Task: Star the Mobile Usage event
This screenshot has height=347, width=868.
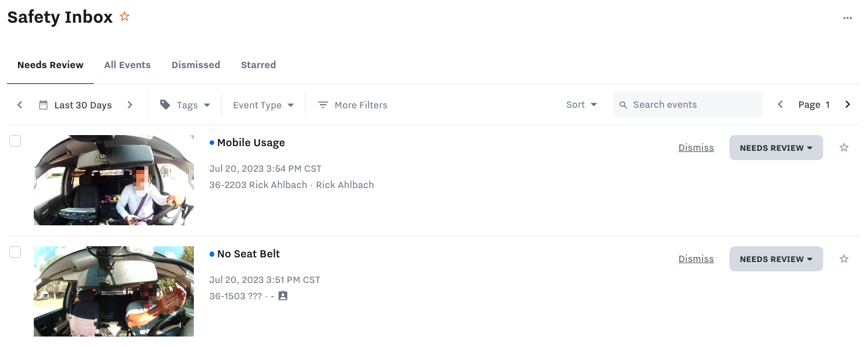Action: (x=844, y=147)
